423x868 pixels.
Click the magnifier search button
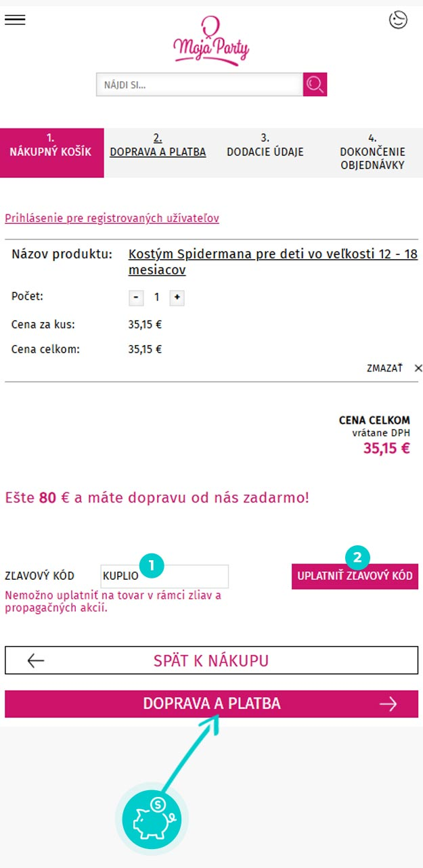pos(315,85)
